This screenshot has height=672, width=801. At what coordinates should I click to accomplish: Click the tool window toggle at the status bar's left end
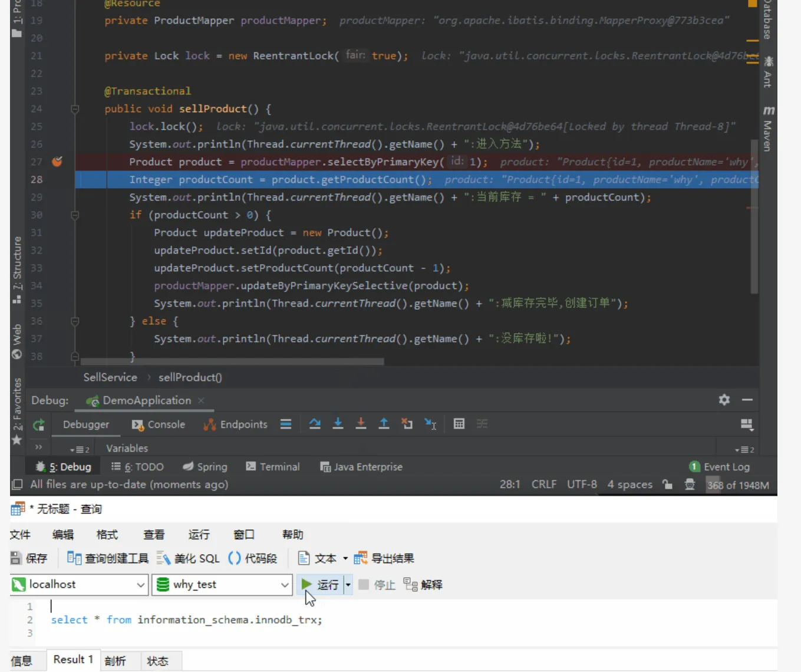pos(17,485)
